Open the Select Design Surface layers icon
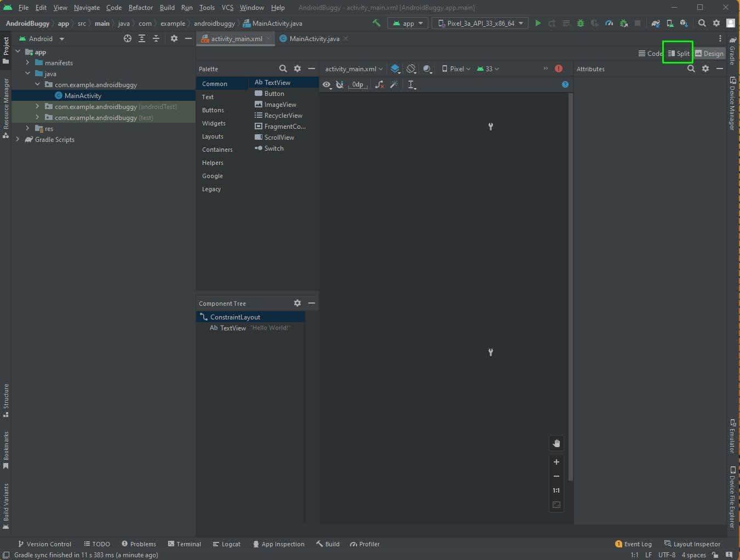740x560 pixels. point(395,69)
